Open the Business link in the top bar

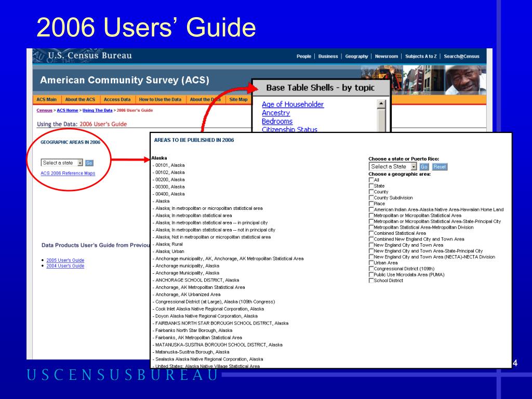tap(328, 56)
